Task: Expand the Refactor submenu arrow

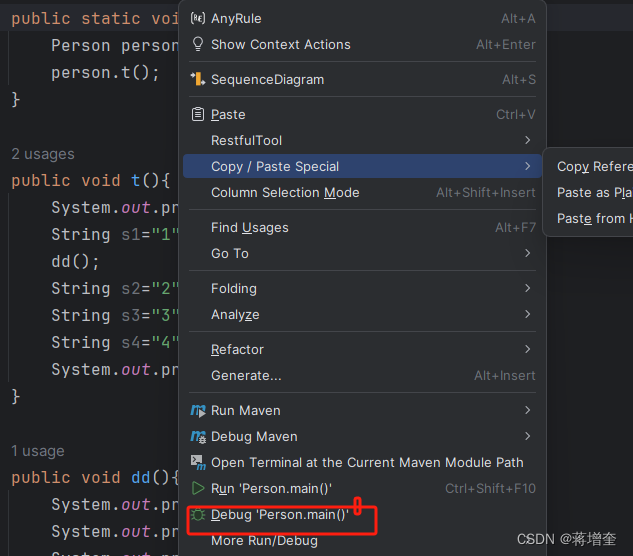Action: (x=527, y=349)
